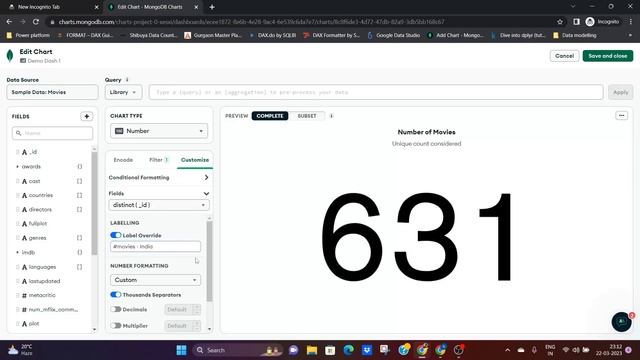Select the languages field in list

point(42,267)
